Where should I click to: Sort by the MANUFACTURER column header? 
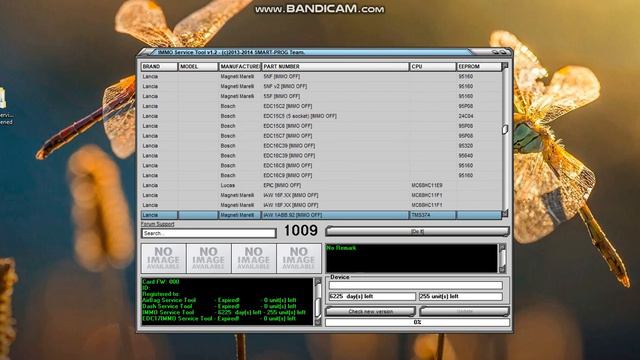click(240, 66)
